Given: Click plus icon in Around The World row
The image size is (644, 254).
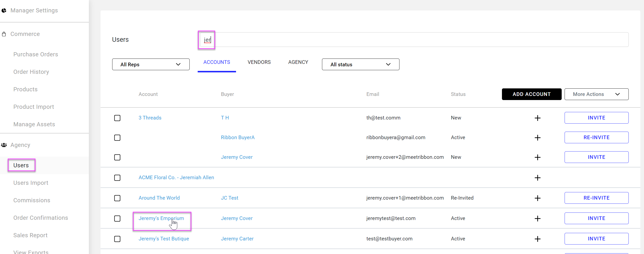Looking at the screenshot, I should coord(537,198).
